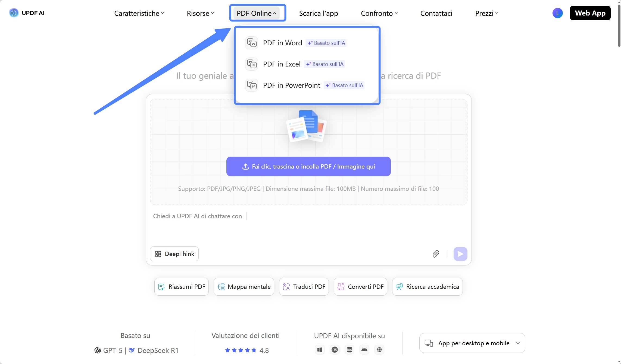The width and height of the screenshot is (621, 364).
Task: Launch Ricerca accademica
Action: coord(427,287)
